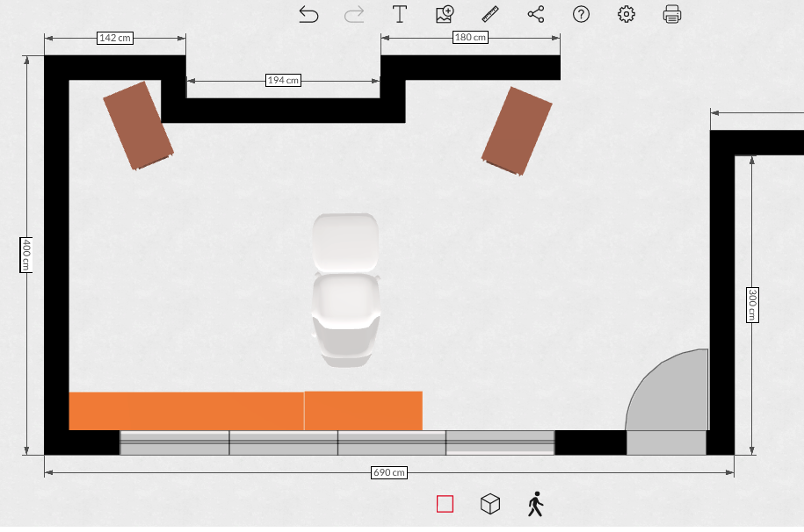Select the 194 cm dimension label

click(x=283, y=81)
